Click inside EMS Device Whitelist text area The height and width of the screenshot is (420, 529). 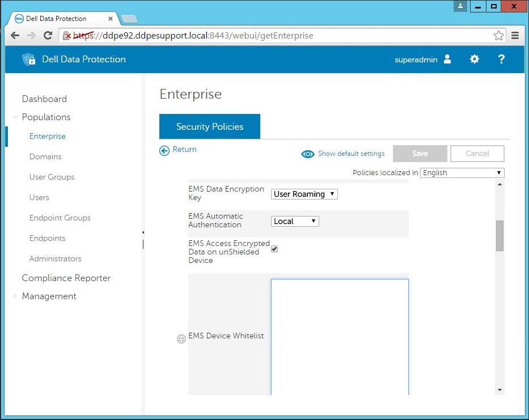tap(340, 337)
